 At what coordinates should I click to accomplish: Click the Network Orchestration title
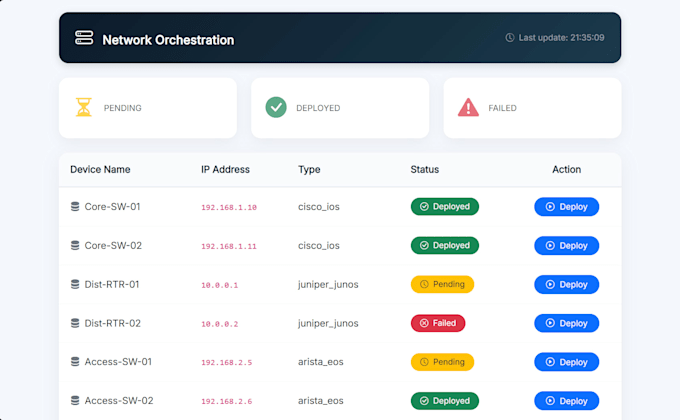point(168,40)
